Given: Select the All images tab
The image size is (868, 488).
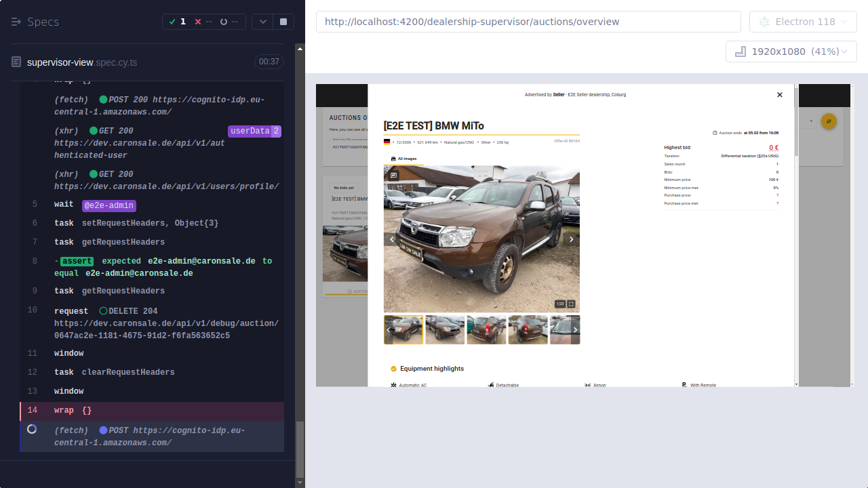Looking at the screenshot, I should tap(404, 159).
